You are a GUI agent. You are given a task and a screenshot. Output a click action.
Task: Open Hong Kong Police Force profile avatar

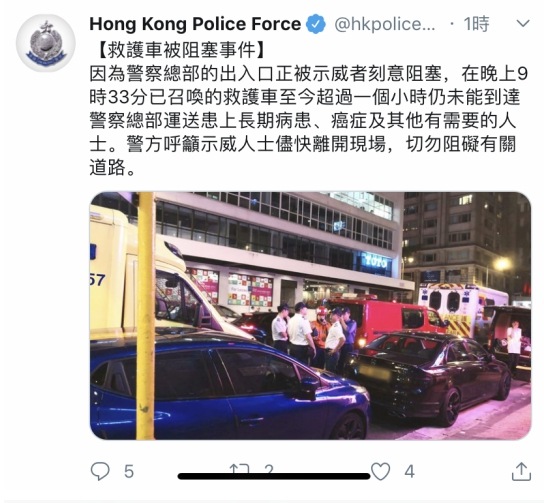pyautogui.click(x=45, y=43)
